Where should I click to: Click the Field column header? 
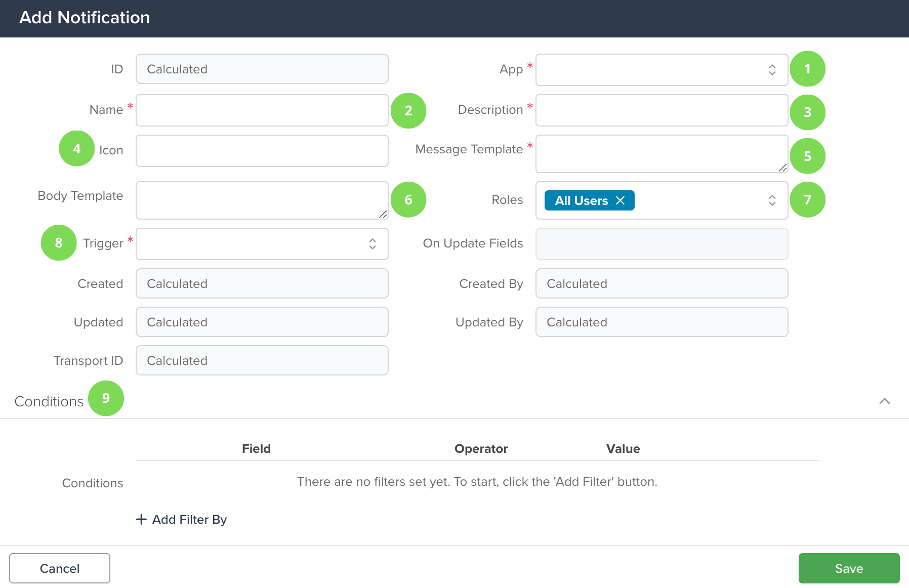point(256,449)
